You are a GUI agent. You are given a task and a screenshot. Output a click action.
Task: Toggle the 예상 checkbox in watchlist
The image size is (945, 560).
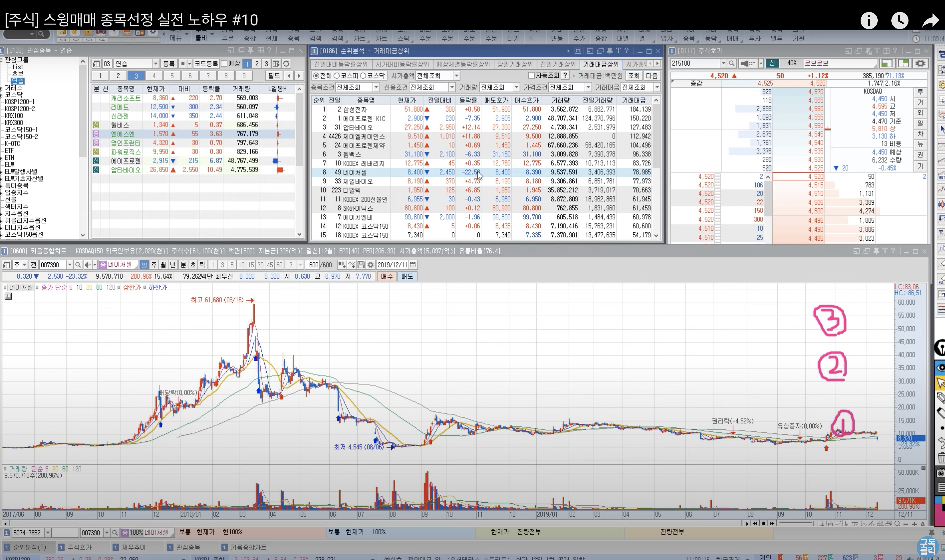(x=224, y=63)
